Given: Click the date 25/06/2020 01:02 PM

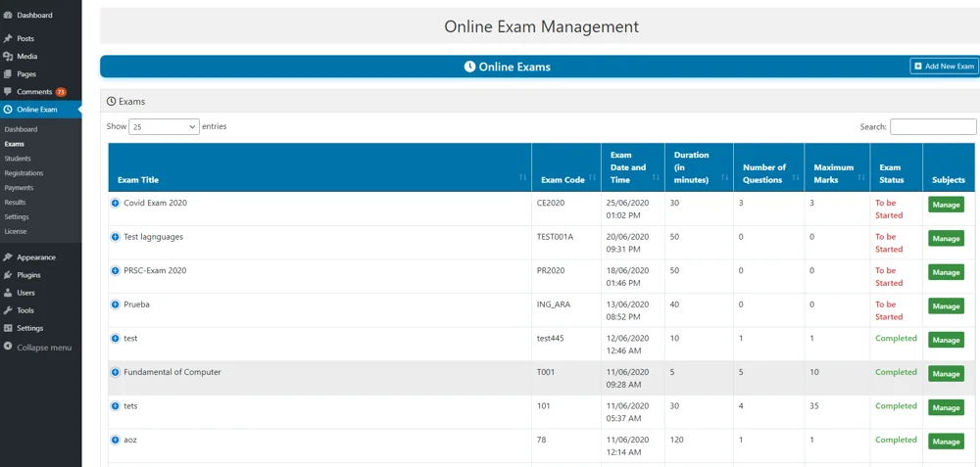Looking at the screenshot, I should (628, 210).
